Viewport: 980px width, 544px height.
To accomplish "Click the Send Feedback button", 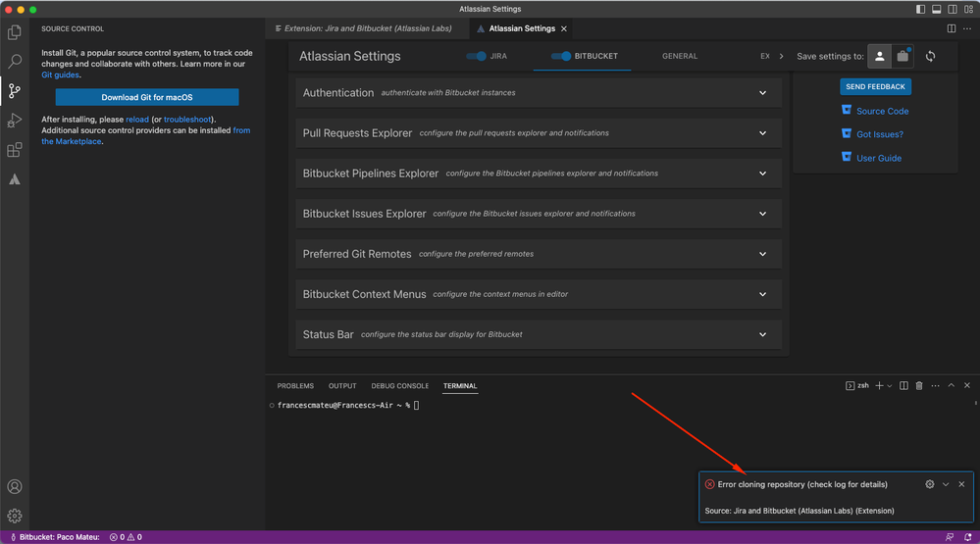I will coord(875,87).
